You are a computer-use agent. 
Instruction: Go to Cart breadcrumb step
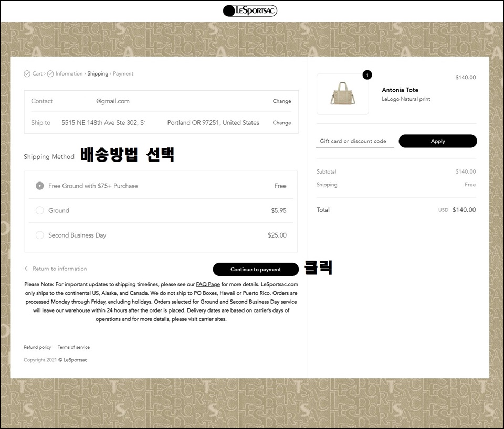(37, 73)
